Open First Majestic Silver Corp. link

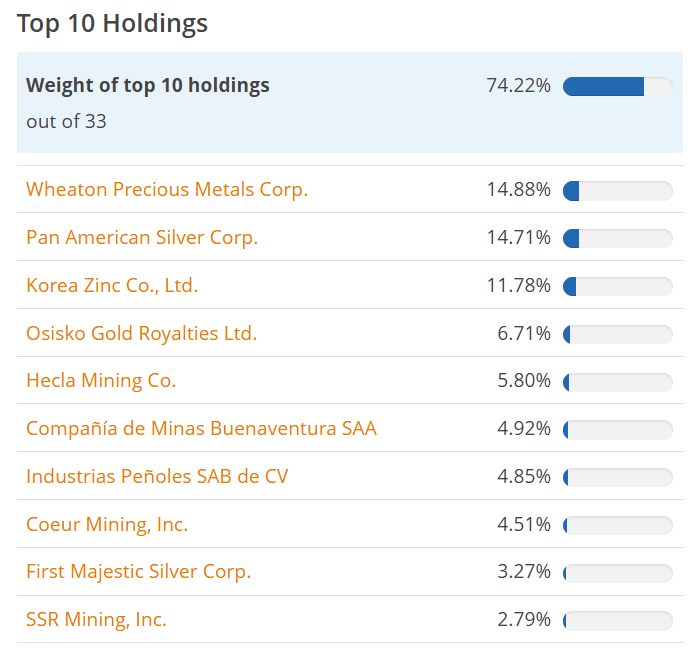(138, 571)
